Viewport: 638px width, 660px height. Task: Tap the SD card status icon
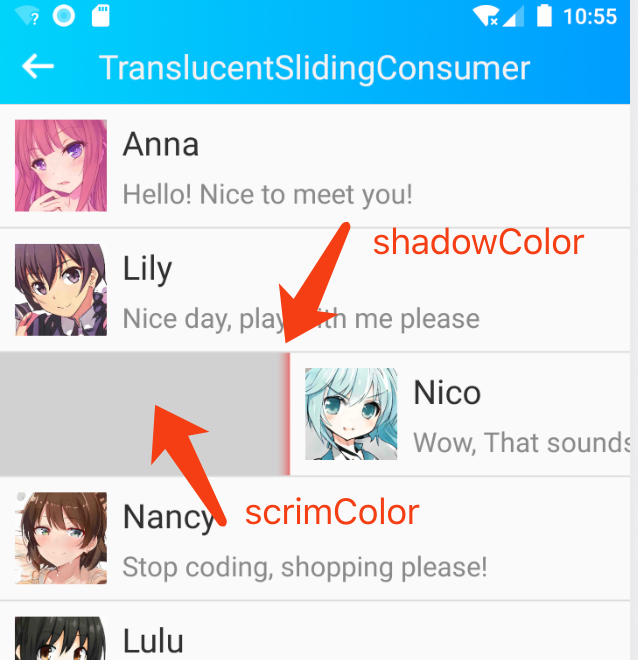[101, 16]
